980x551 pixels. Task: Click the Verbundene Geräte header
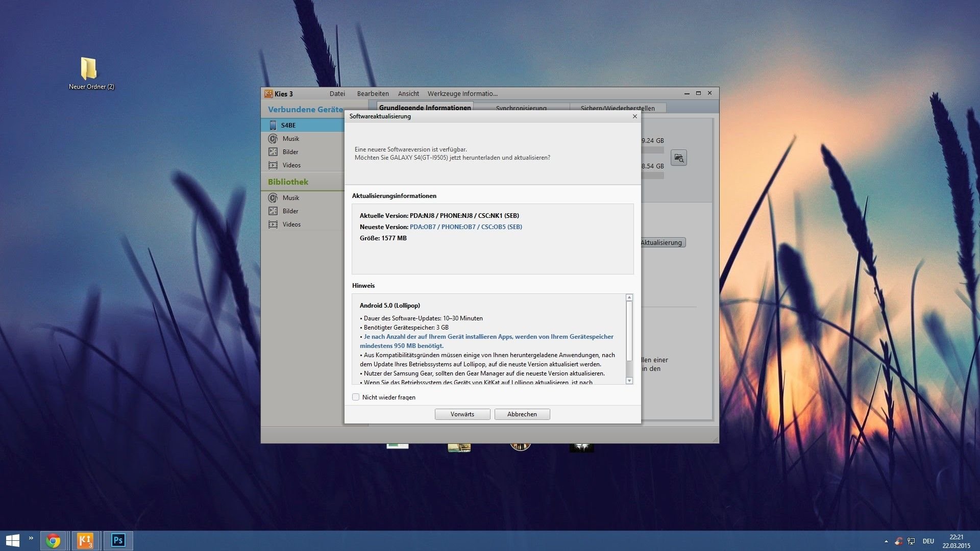coord(305,109)
